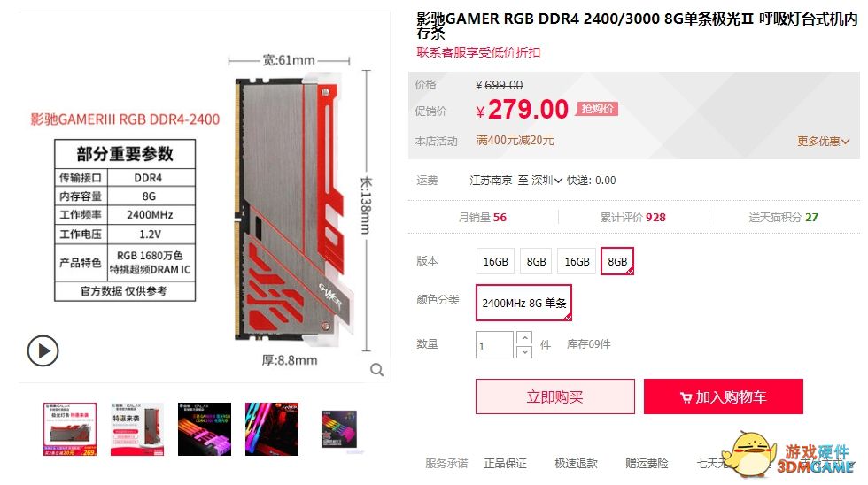The image size is (868, 485).
Task: Decrease quantity with the down arrow
Action: [524, 351]
